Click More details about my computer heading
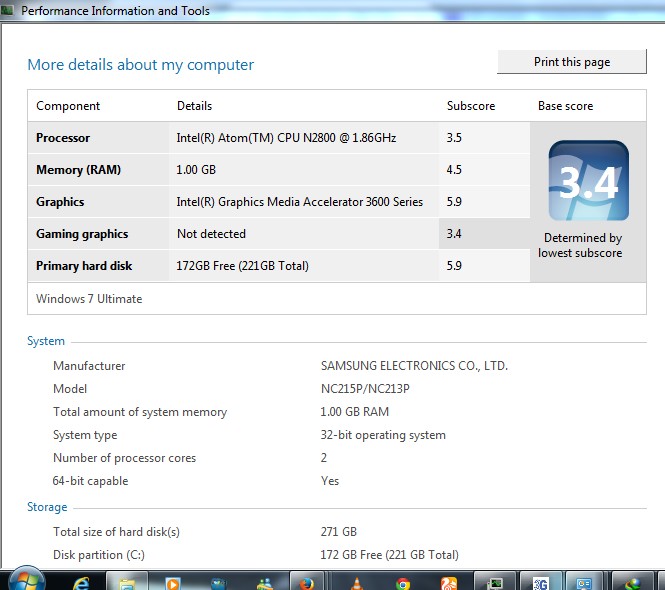Screen dimensions: 665x590 tap(140, 65)
